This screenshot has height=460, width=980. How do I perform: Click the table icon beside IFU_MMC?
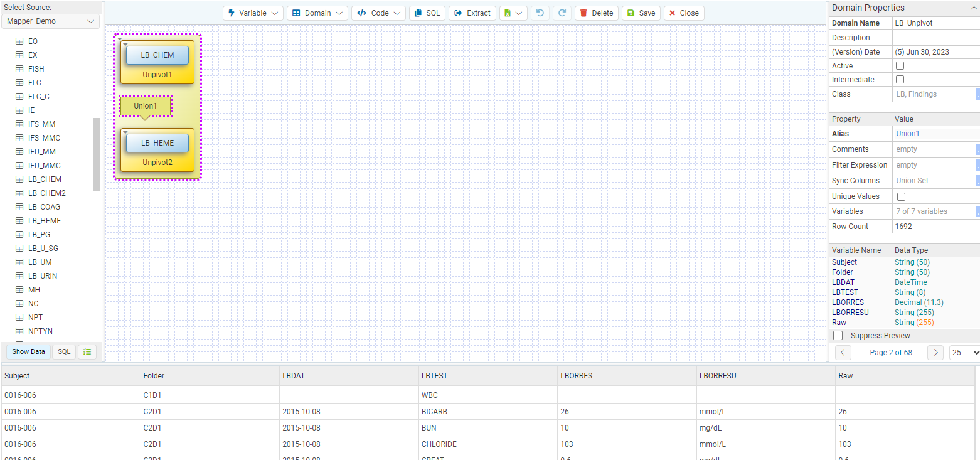(19, 166)
